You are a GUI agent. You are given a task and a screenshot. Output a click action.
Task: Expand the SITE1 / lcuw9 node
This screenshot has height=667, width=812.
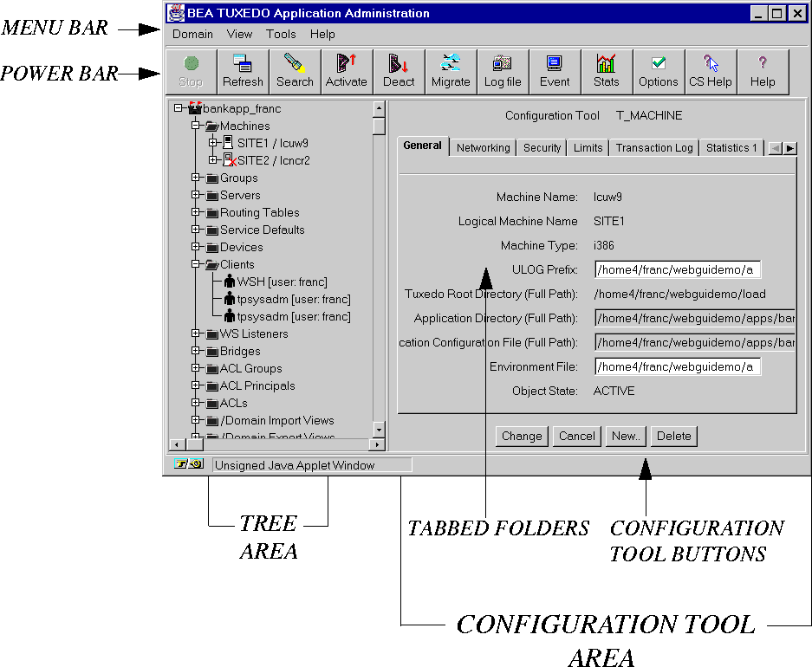(x=212, y=142)
